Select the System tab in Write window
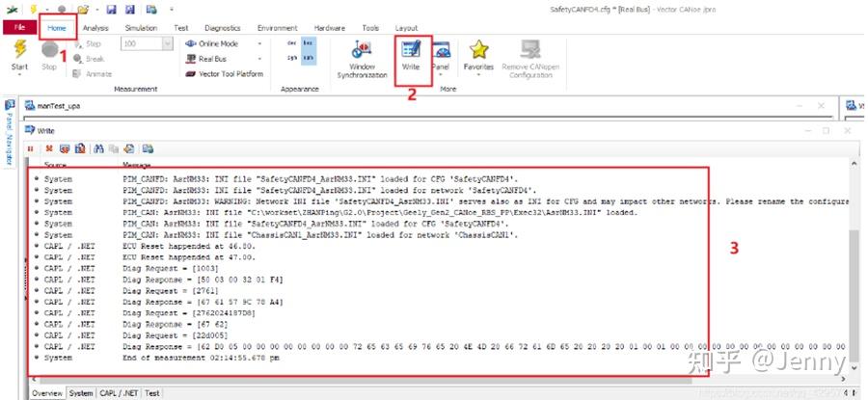 point(81,393)
